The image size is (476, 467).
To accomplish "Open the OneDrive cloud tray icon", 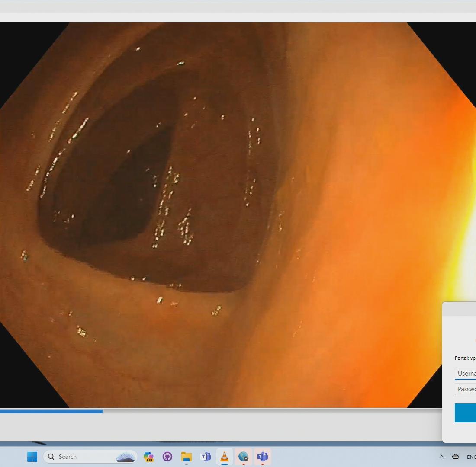I will coord(456,457).
